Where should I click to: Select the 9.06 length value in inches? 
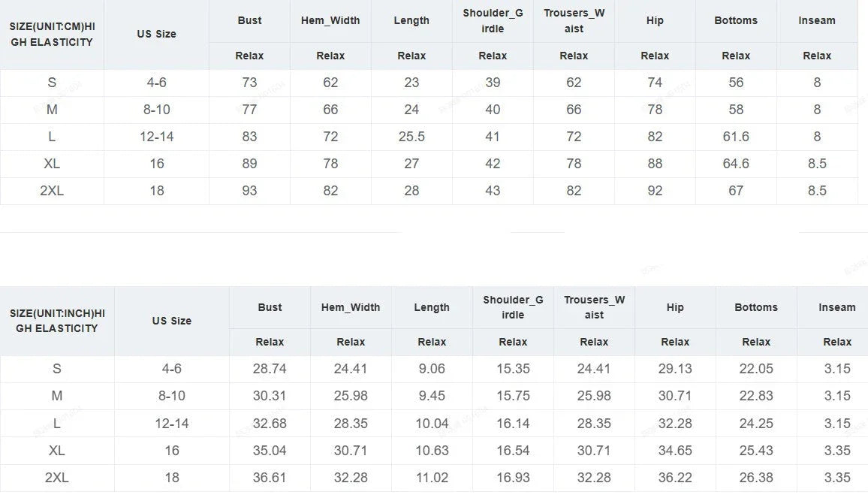(x=432, y=369)
